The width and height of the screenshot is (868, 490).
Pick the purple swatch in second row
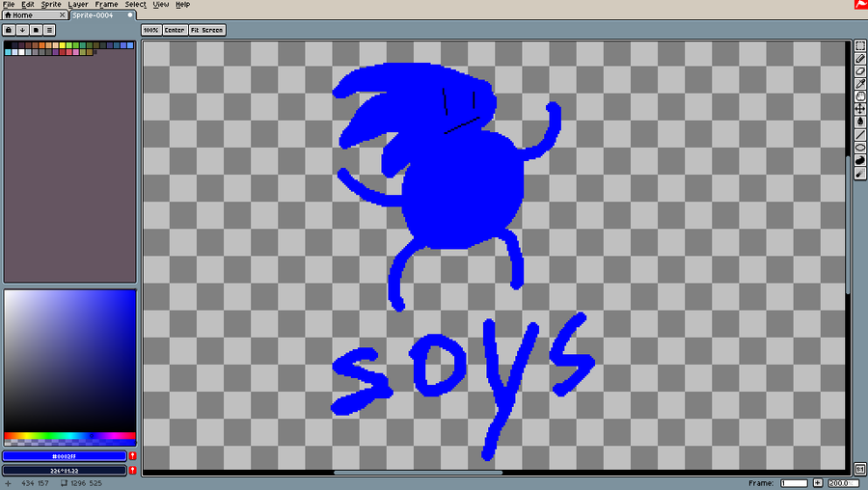pyautogui.click(x=55, y=52)
